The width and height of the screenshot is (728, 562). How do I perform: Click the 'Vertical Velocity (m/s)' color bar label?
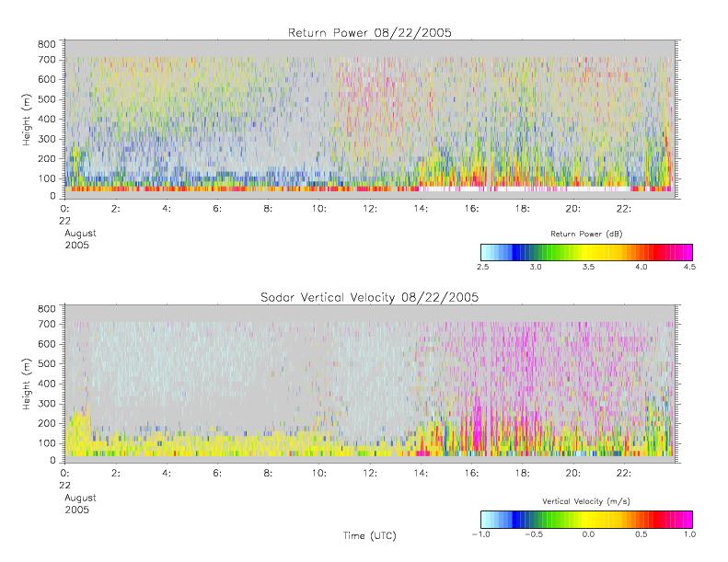coord(586,501)
